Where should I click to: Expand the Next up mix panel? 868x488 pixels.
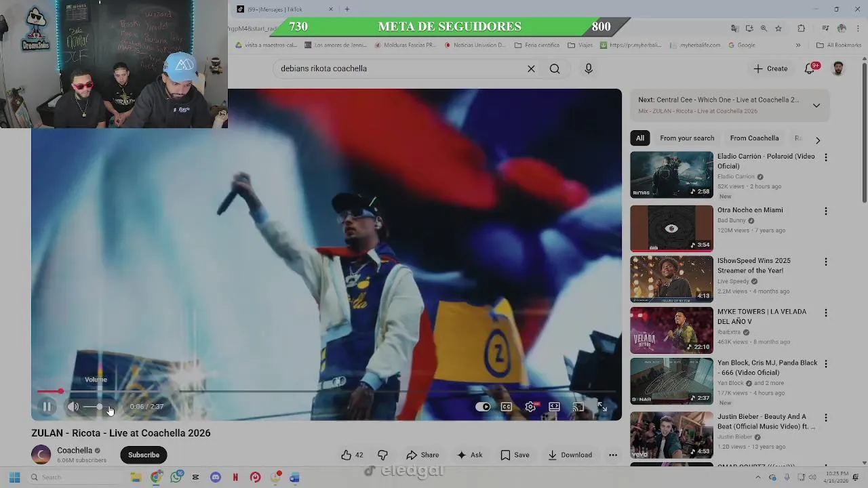pos(816,105)
